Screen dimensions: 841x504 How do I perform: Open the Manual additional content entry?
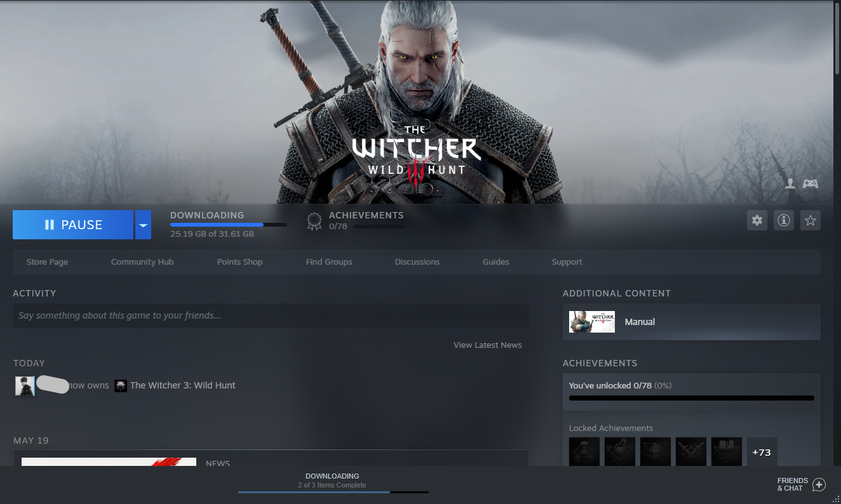pos(692,322)
